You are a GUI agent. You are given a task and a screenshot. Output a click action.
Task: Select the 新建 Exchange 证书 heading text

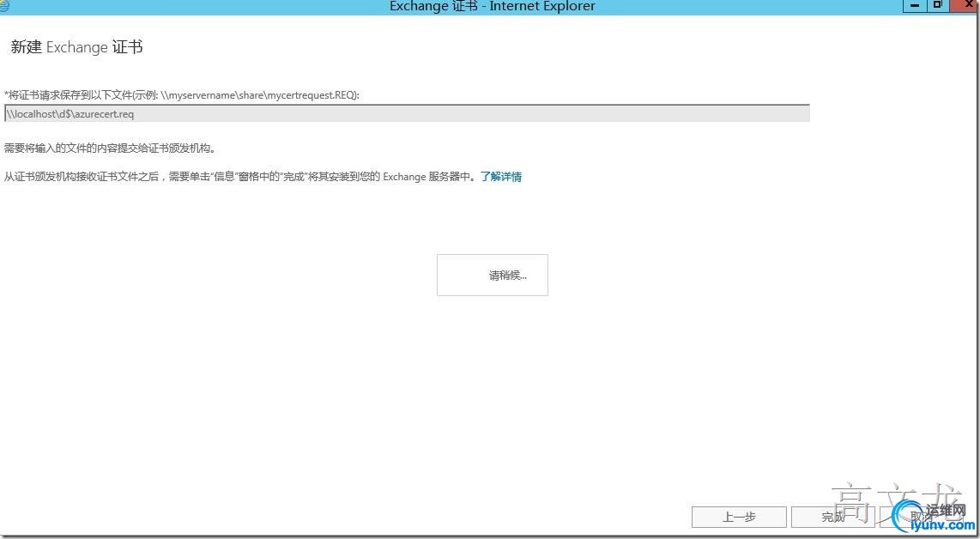pos(77,47)
